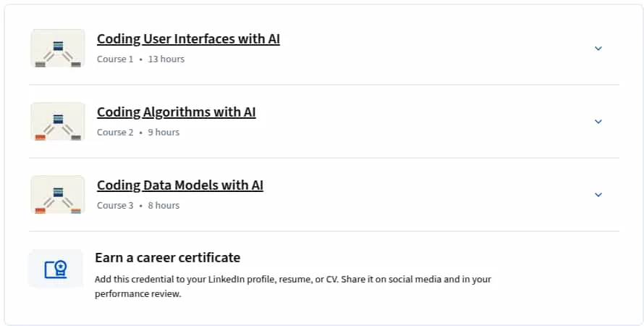This screenshot has width=644, height=326.
Task: Click the "9 hours" duration text
Action: point(164,133)
